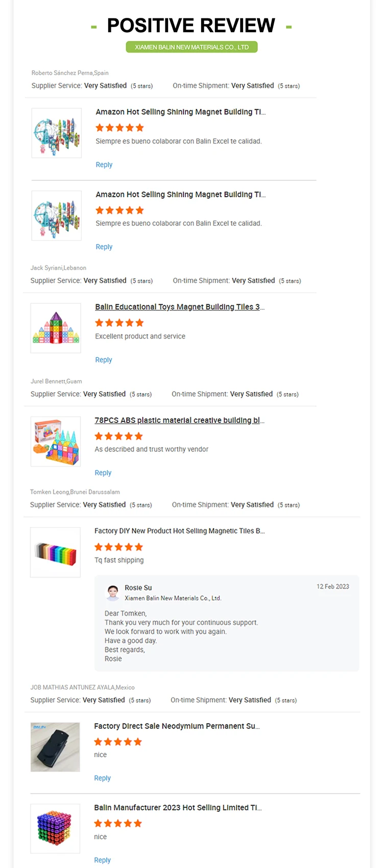
Task: Open the 78PCS building blocks box thumbnail
Action: pyautogui.click(x=56, y=442)
